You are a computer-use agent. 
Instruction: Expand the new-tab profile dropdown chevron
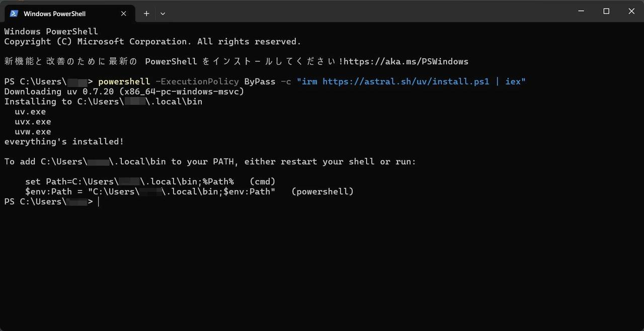[163, 14]
